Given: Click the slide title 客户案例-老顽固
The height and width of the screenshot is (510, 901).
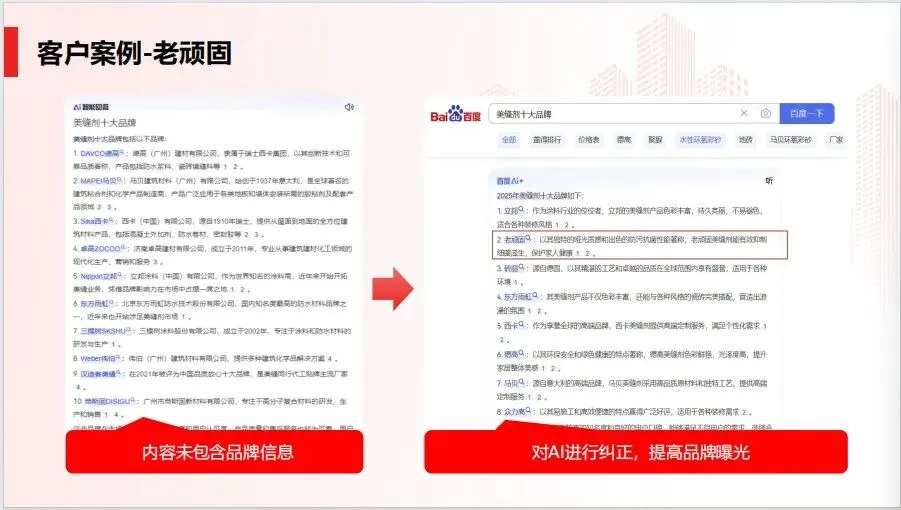Looking at the screenshot, I should click(x=134, y=53).
